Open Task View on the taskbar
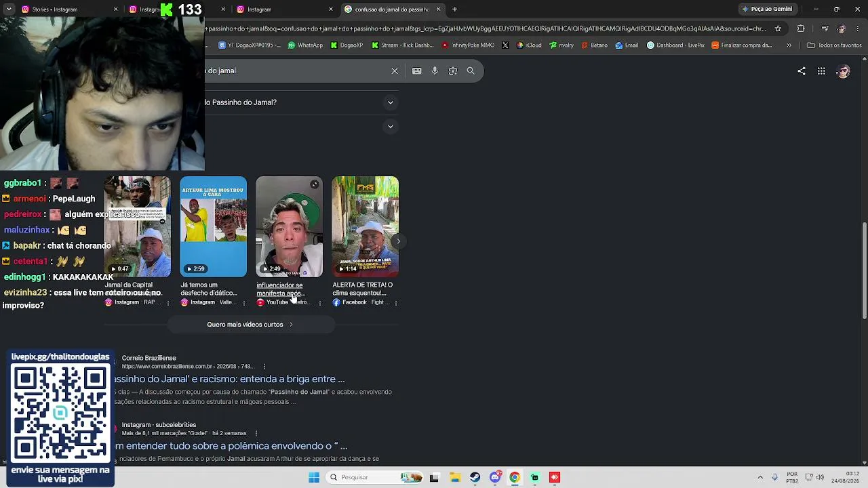This screenshot has width=868, height=488. [x=434, y=477]
